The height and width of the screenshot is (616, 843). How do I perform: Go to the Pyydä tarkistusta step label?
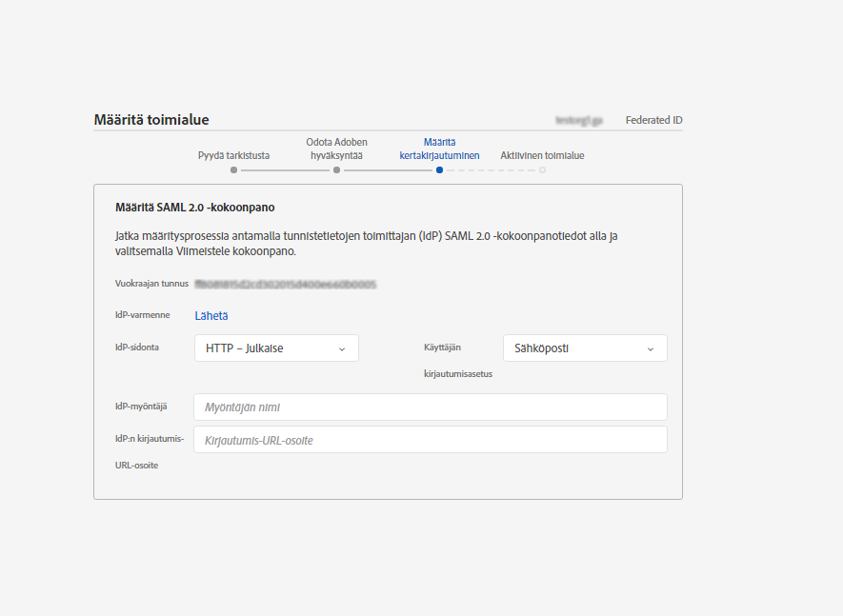click(x=233, y=155)
